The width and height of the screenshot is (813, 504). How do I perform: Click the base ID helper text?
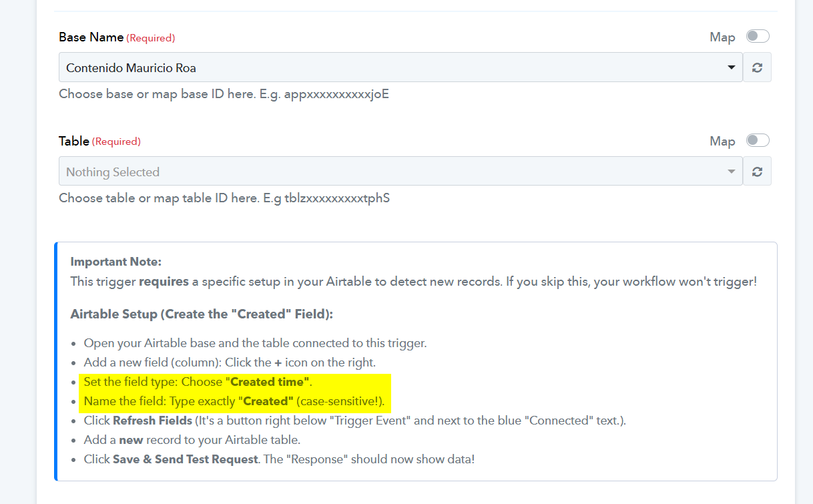point(224,94)
